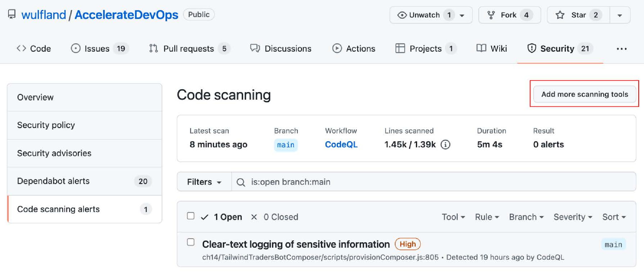Viewport: 644px width, 274px height.
Task: Expand the Unwatch dropdown arrow
Action: (x=462, y=16)
